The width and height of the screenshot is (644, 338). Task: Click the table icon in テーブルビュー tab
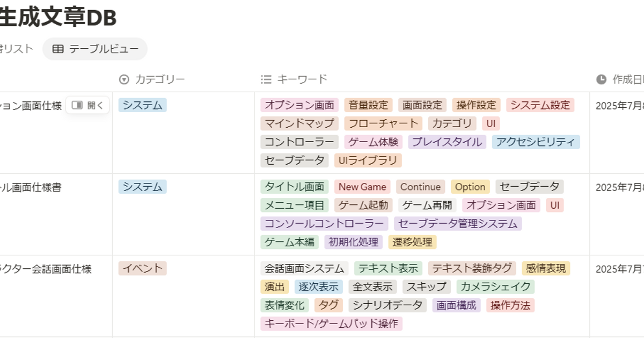[x=58, y=49]
